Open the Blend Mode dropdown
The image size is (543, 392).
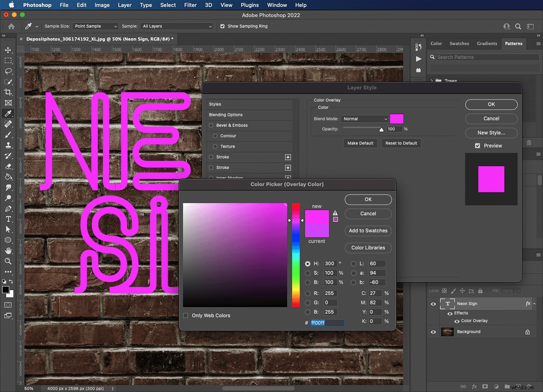pyautogui.click(x=365, y=118)
